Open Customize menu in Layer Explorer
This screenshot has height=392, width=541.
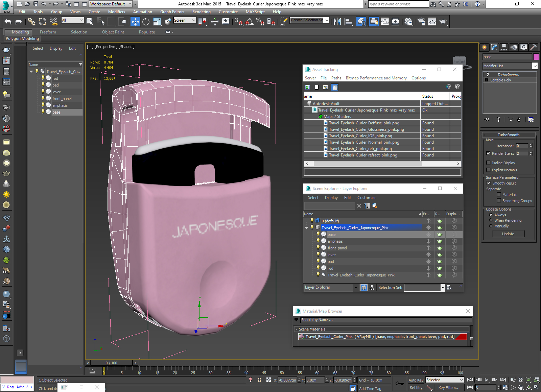(x=367, y=198)
